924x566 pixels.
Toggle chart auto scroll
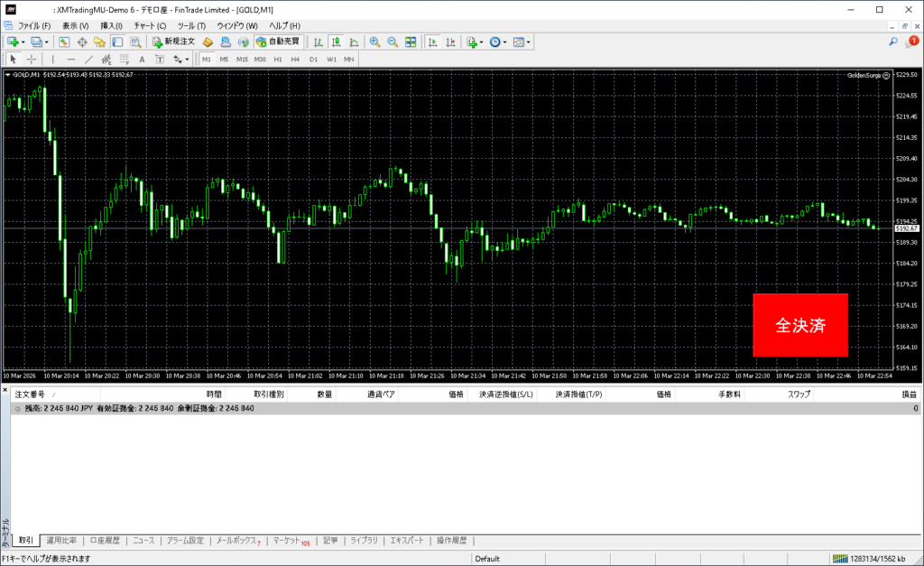point(433,42)
